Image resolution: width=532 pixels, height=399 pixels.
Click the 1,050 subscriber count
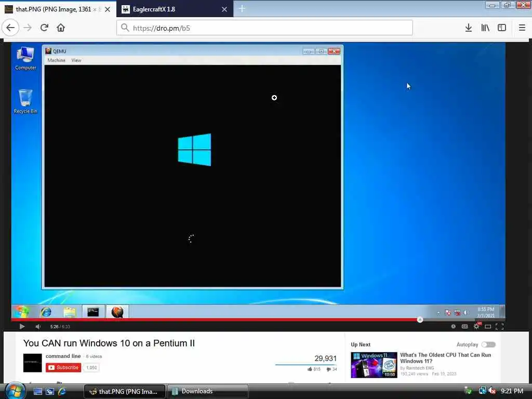click(91, 367)
